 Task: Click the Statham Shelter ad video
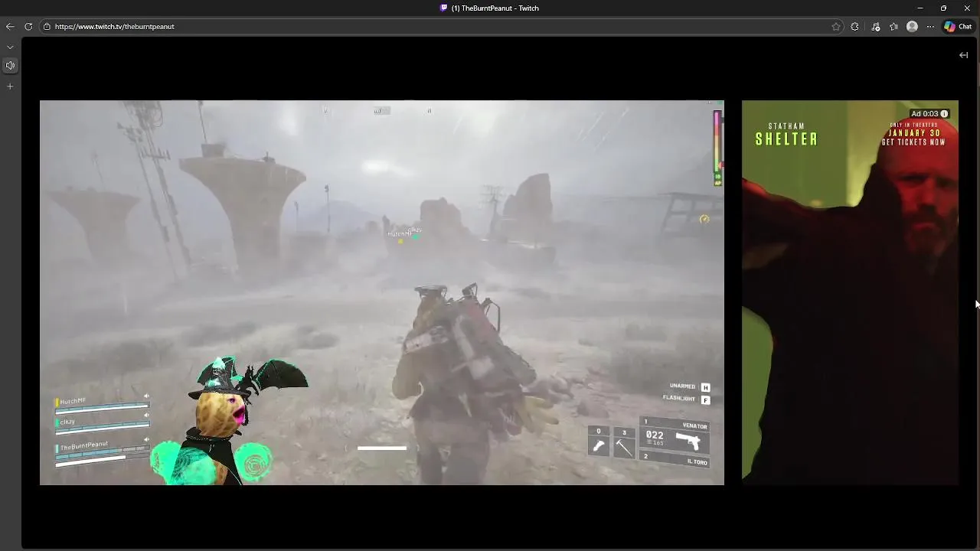click(850, 292)
